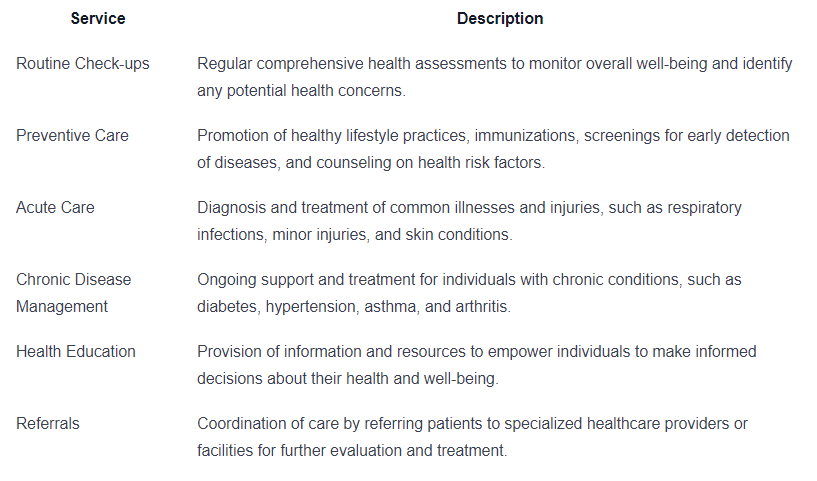Click the Referrals description text
Screen dimensions: 817x481
(472, 437)
